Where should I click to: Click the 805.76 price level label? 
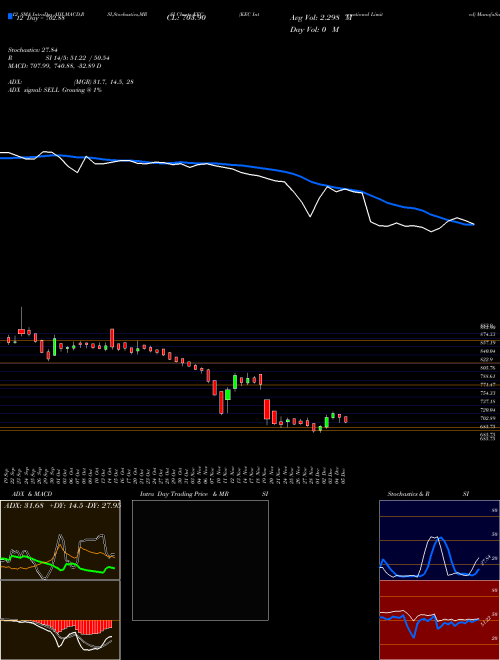coord(489,368)
